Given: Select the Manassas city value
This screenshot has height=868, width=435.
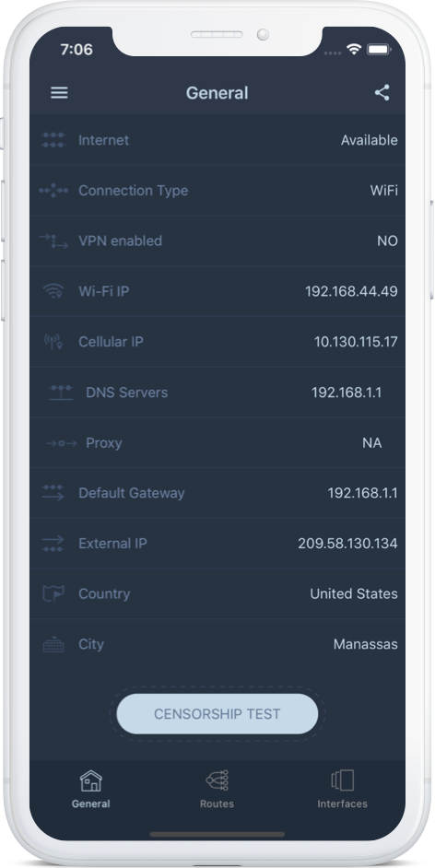Looking at the screenshot, I should 365,644.
